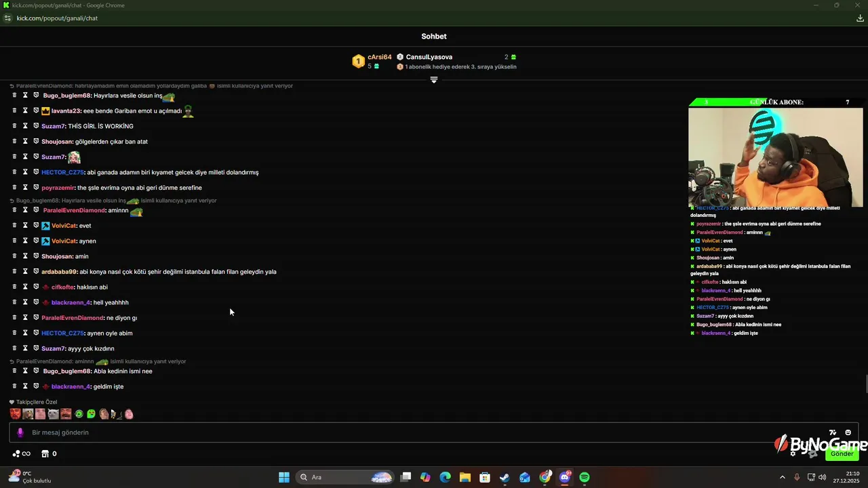Click the kick.com/popout/ganali/chat address bar URL
Viewport: 868px width, 488px height.
click(58, 18)
